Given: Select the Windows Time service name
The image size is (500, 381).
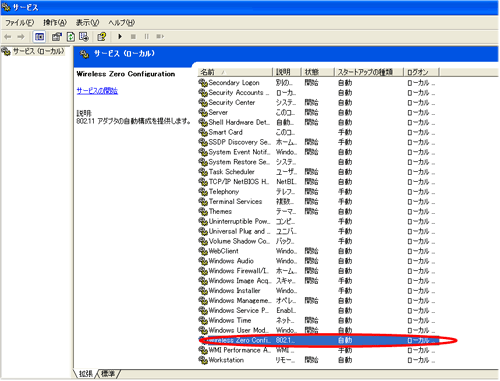Looking at the screenshot, I should (230, 320).
